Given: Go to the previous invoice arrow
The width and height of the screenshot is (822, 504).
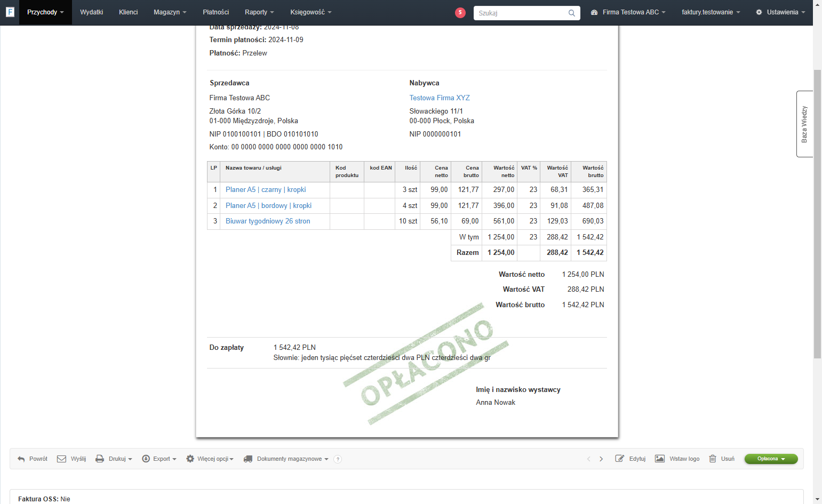Looking at the screenshot, I should (x=589, y=459).
